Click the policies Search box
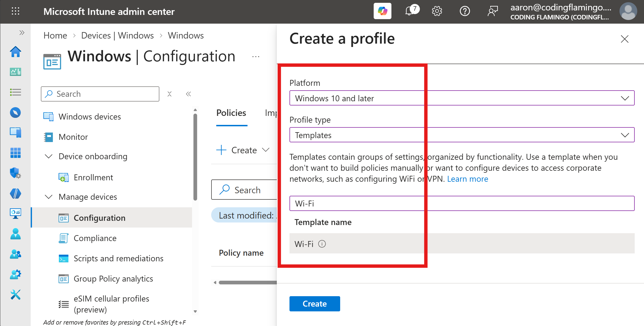Viewport: 644px width, 326px height. tap(244, 190)
